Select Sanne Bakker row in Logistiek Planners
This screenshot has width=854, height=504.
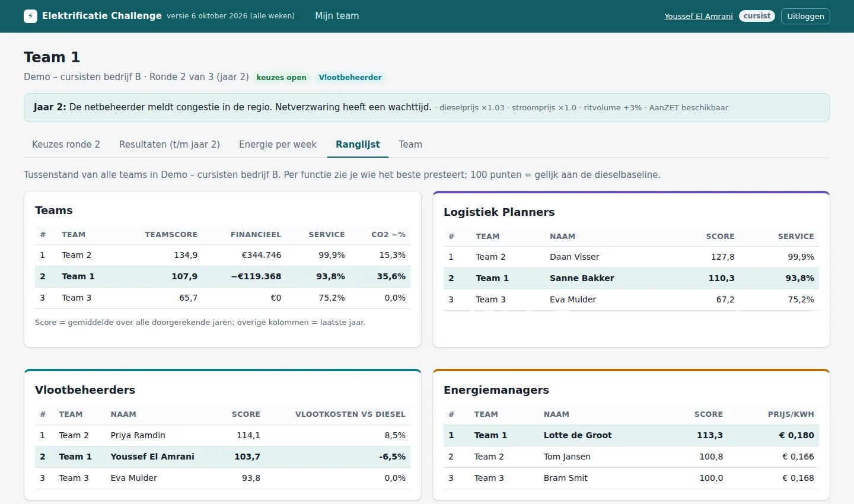(x=631, y=278)
